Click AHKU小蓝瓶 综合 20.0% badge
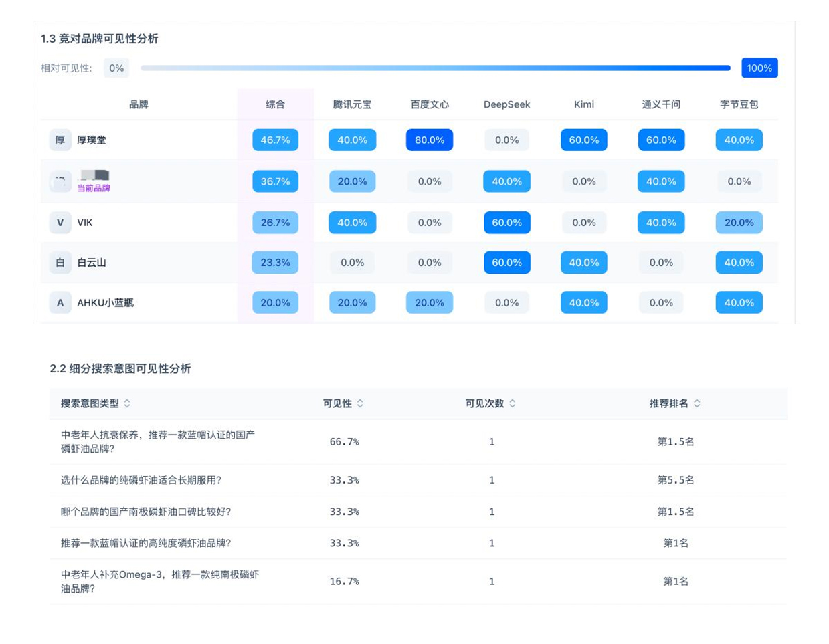Viewport: 829px width, 644px height. tap(275, 303)
